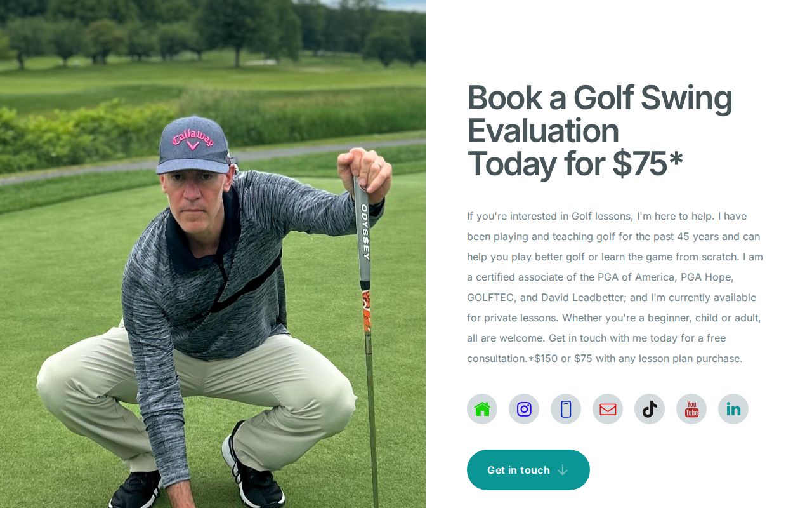Click the golfer photo on the left

213,254
